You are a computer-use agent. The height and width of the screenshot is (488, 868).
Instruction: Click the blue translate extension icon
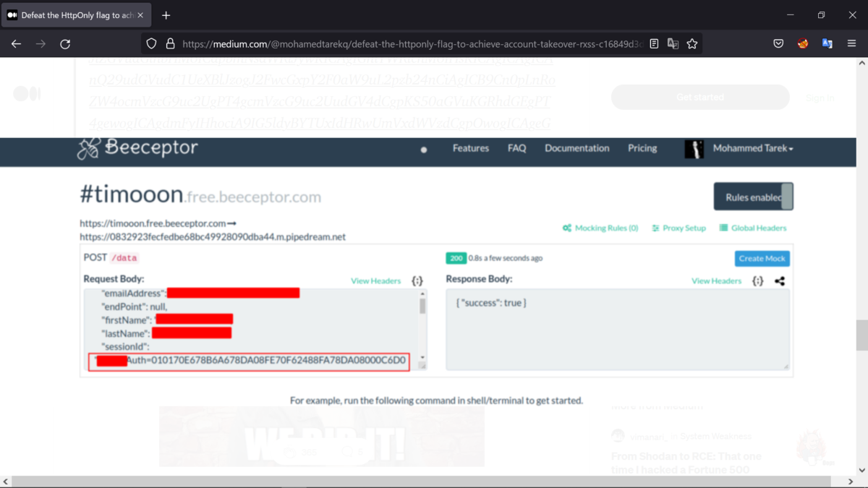(827, 44)
